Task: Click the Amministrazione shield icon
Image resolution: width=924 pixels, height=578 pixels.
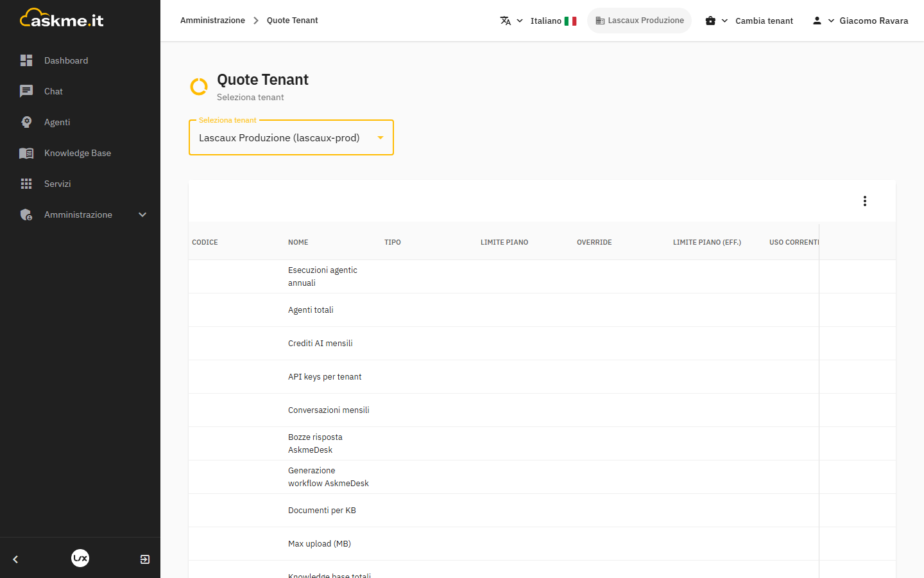Action: pos(26,215)
